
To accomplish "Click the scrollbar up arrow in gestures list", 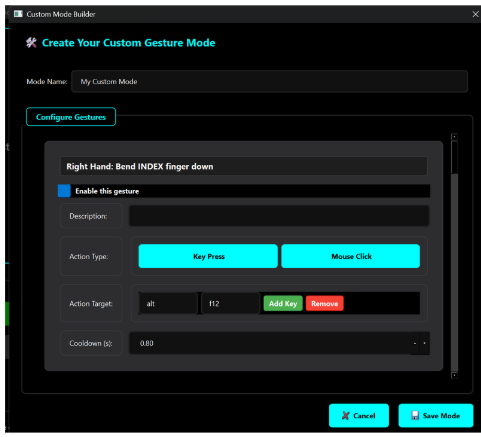I will pos(454,137).
